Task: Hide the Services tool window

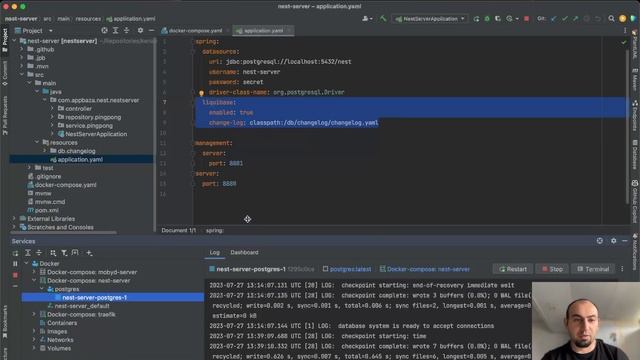Action: (624, 241)
